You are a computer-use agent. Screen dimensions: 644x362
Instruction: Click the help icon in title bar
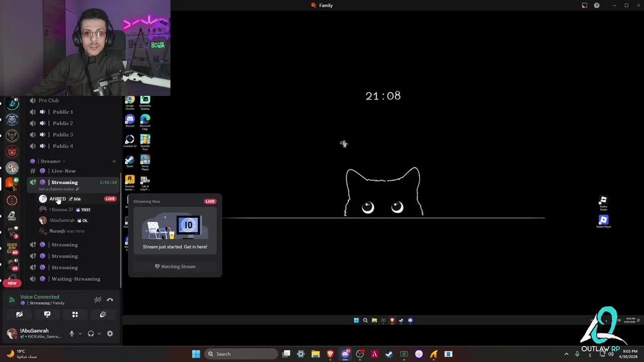coord(597,6)
